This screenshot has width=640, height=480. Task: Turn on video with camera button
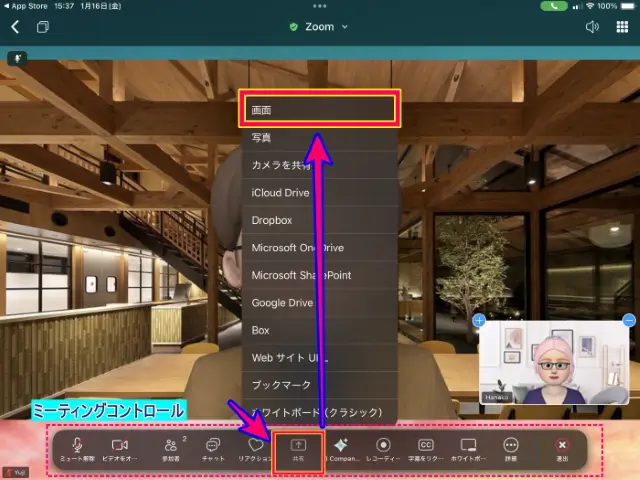tap(120, 449)
